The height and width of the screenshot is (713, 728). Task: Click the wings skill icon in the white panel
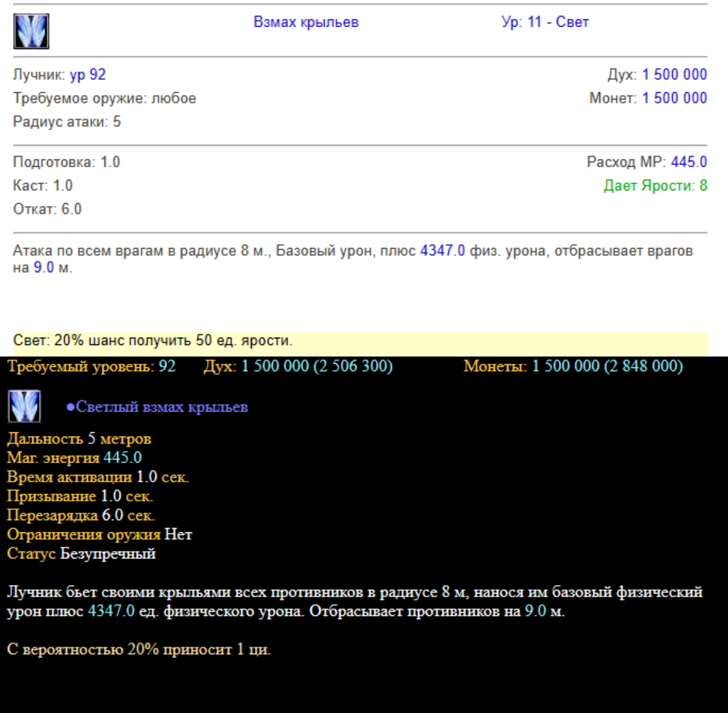[x=31, y=32]
